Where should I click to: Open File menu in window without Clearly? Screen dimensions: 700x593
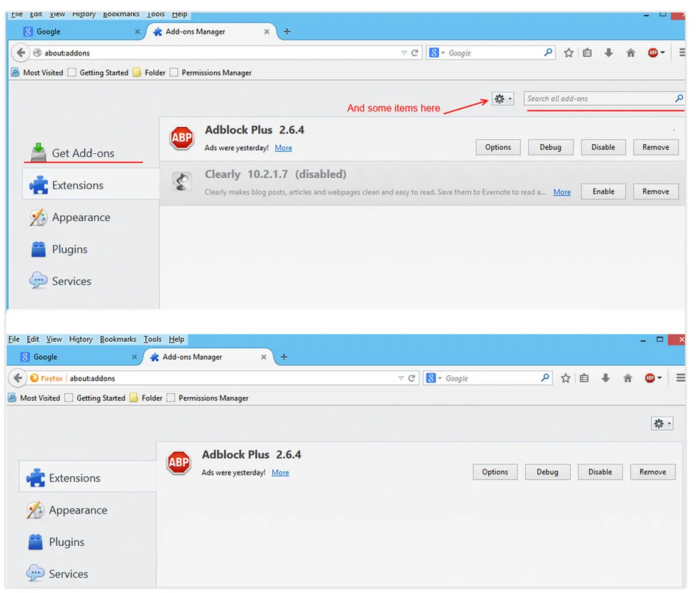[x=14, y=339]
